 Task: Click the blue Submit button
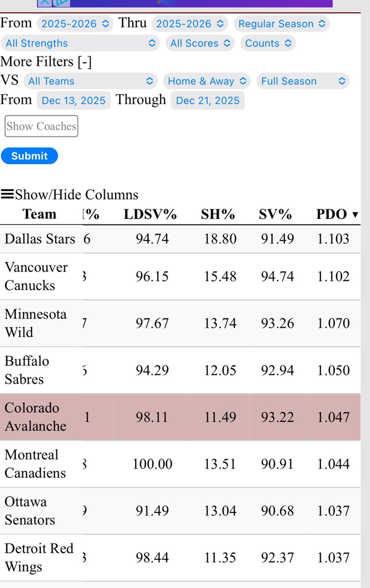click(x=29, y=156)
